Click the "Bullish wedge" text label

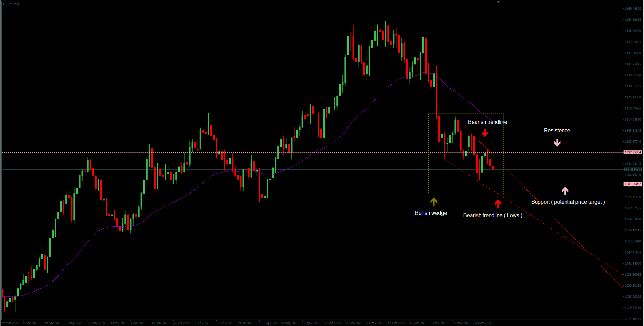pos(431,213)
